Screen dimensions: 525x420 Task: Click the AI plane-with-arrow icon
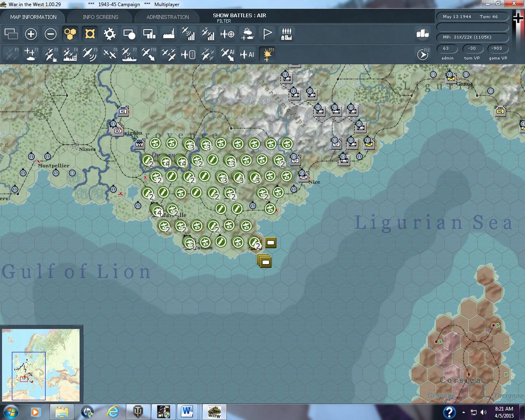point(228,54)
